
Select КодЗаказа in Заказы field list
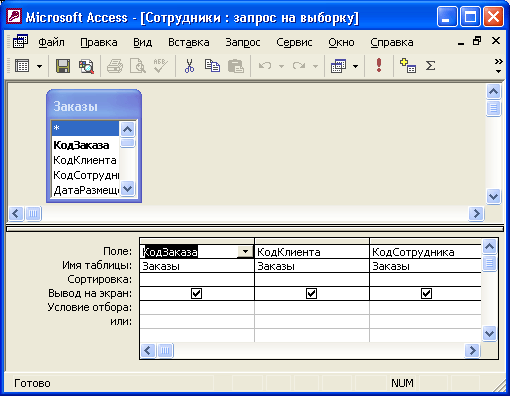(x=85, y=145)
